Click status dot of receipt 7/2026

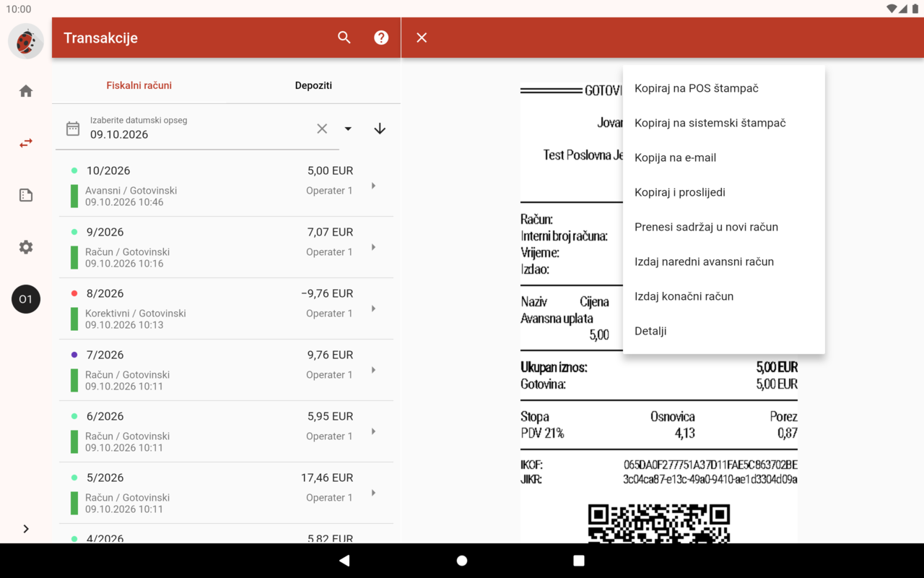(x=74, y=355)
